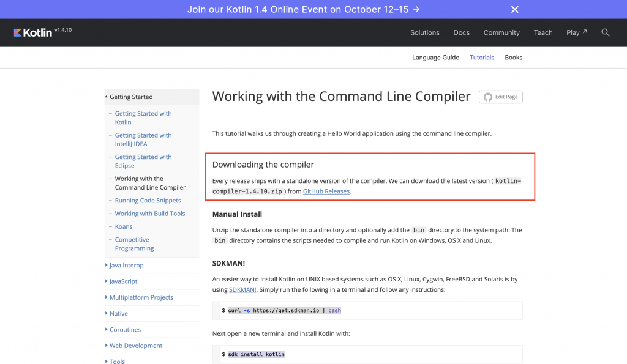This screenshot has height=364, width=627.
Task: Follow the GitHub Releases link
Action: [326, 191]
